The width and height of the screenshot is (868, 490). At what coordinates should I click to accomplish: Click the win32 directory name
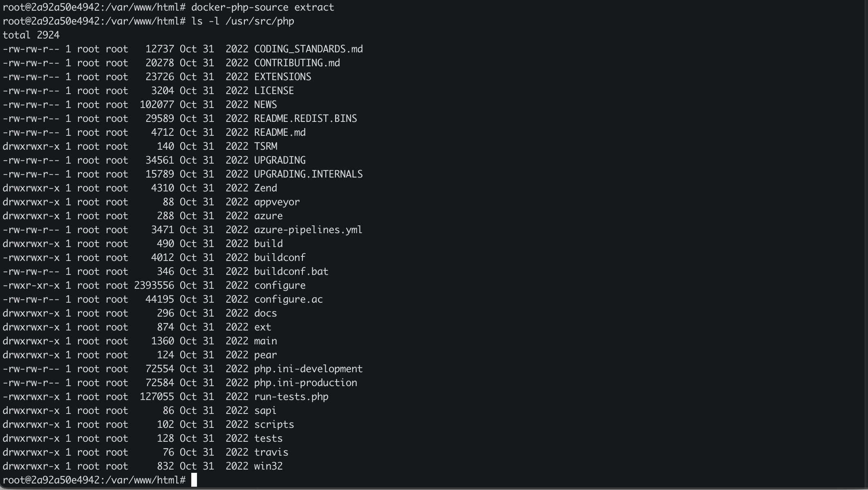pyautogui.click(x=268, y=466)
